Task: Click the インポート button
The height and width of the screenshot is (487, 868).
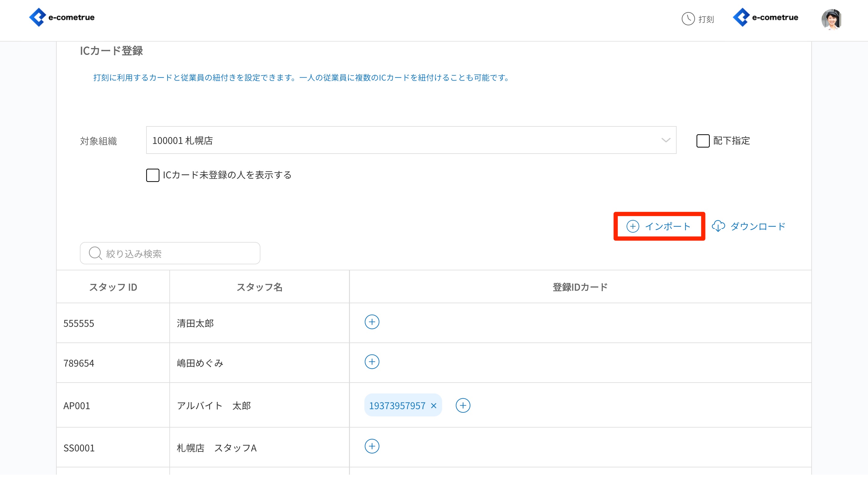Action: [659, 226]
